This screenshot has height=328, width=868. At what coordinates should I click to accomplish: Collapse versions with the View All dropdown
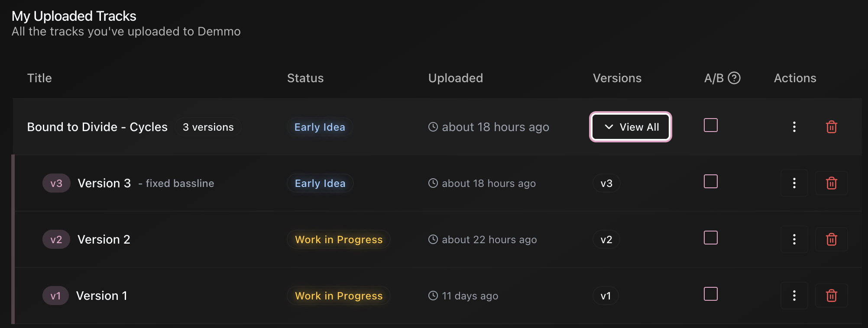click(x=631, y=127)
